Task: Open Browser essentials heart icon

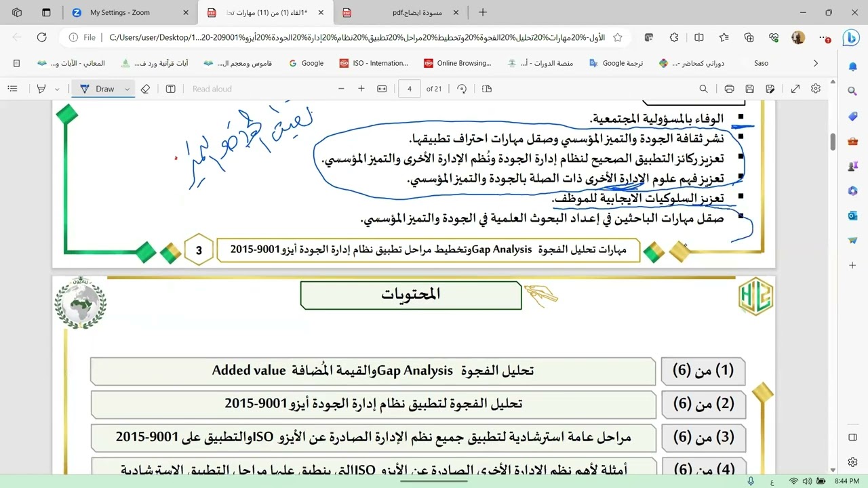Action: click(774, 38)
